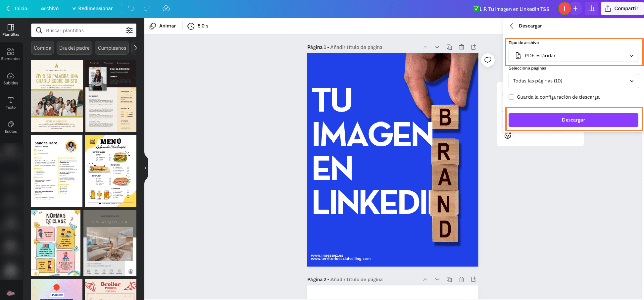Go back to Inicio

point(17,8)
